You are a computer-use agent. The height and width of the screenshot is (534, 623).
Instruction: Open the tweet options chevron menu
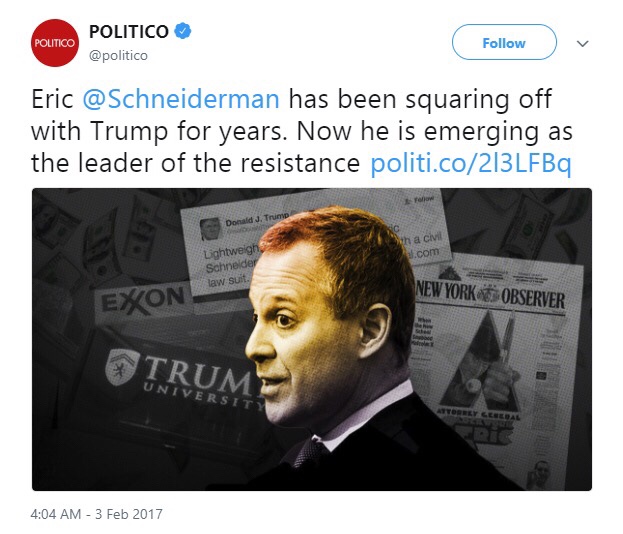tap(583, 44)
